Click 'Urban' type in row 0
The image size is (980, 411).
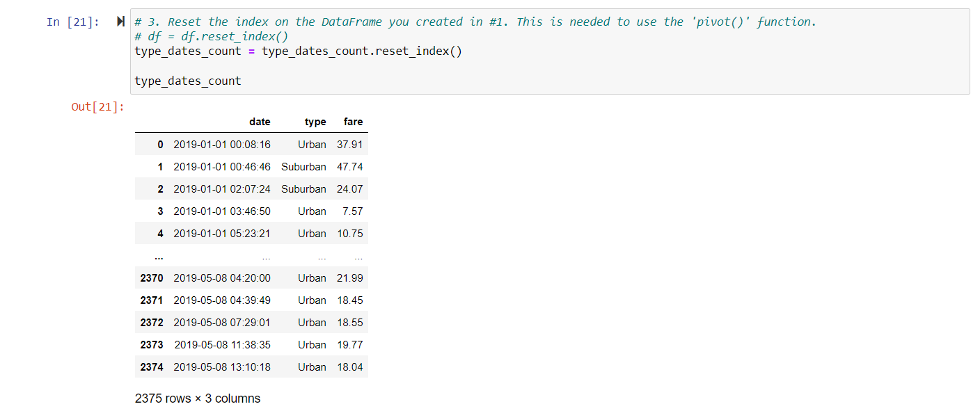pos(312,145)
